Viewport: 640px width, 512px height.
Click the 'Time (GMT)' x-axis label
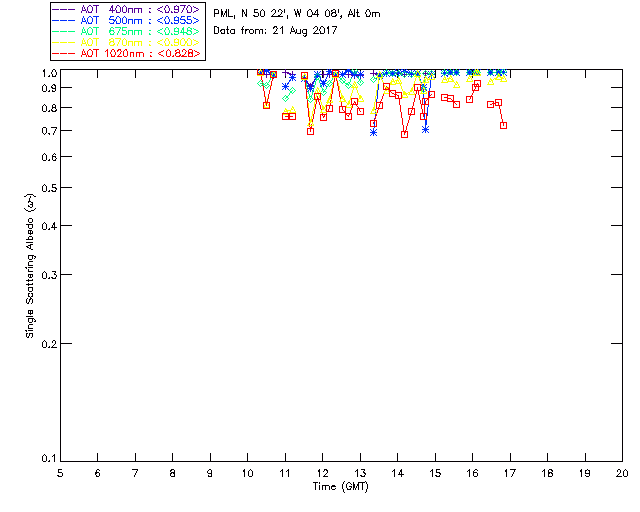click(x=340, y=487)
